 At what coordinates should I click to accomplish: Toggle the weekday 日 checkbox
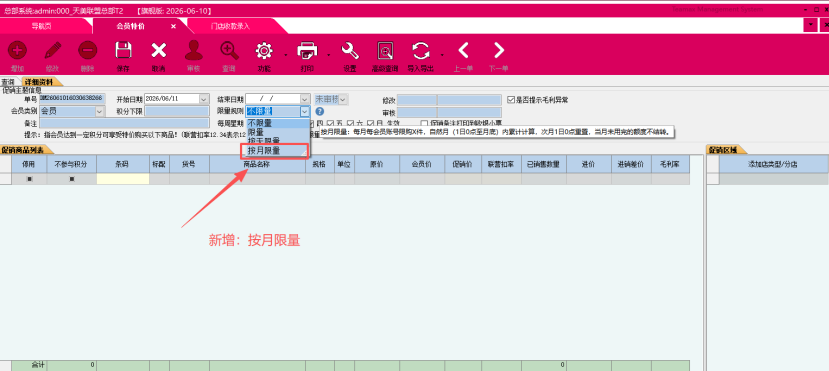click(x=370, y=124)
